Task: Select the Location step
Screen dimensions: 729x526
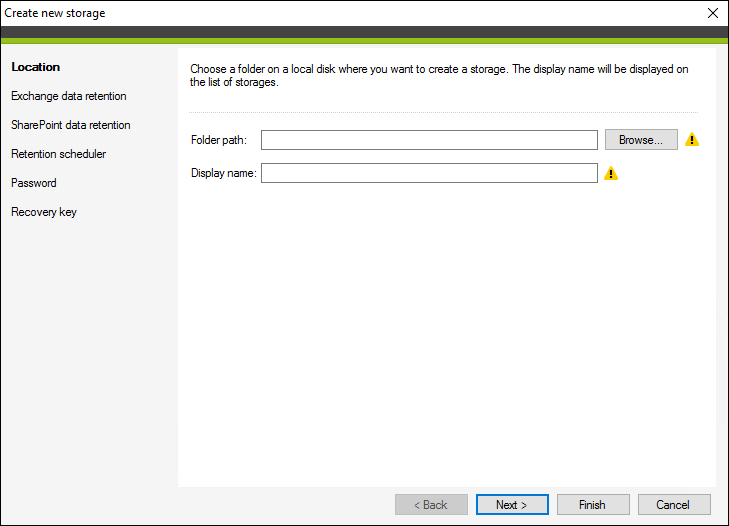Action: pyautogui.click(x=36, y=67)
